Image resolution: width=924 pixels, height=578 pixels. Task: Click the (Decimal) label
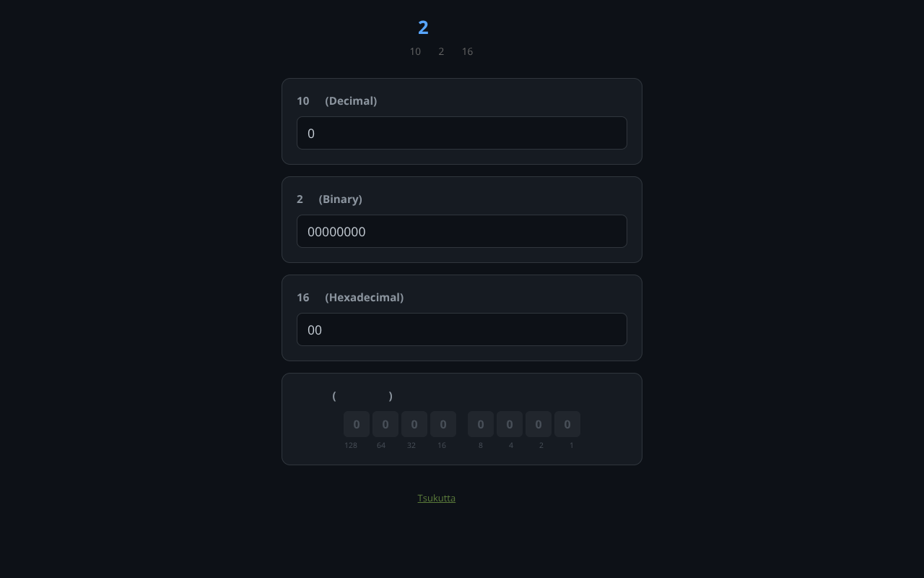[351, 100]
